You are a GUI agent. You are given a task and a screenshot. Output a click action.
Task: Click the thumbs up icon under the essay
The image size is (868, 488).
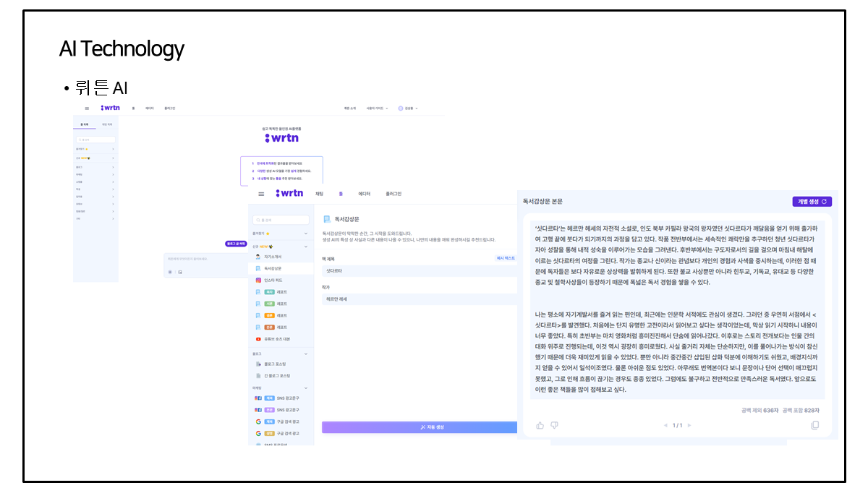(540, 425)
